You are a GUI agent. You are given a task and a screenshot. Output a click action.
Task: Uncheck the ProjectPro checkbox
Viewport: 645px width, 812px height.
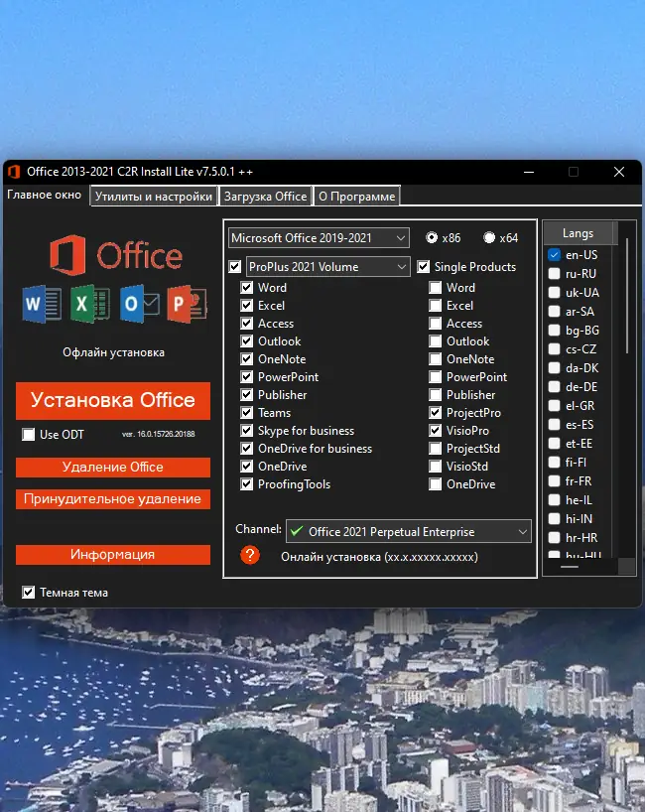coord(436,413)
